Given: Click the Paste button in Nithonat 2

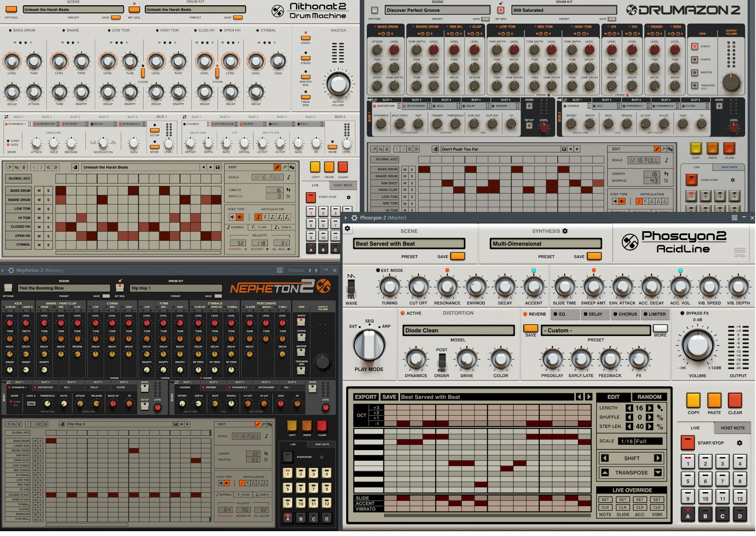Looking at the screenshot, I should pos(329,167).
